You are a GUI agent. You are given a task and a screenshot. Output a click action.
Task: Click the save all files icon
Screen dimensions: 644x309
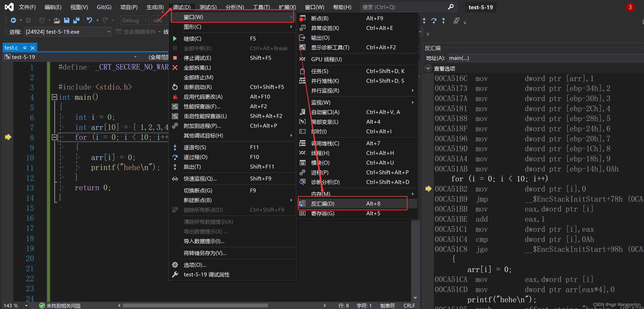76,20
